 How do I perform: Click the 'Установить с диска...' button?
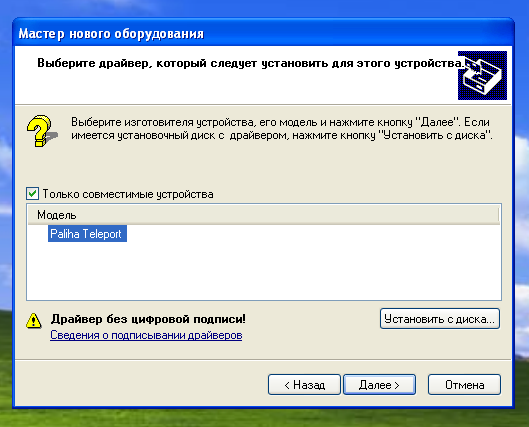[x=440, y=319]
